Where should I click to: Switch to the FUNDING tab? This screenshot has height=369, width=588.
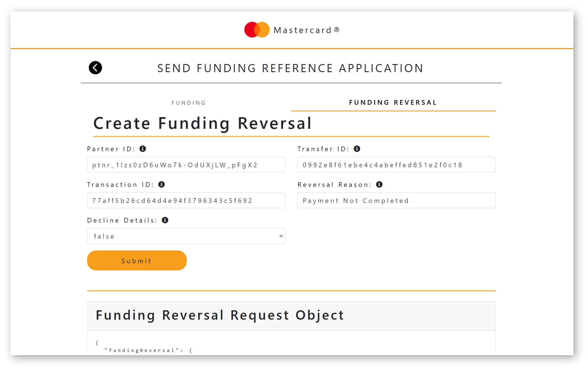coord(188,102)
